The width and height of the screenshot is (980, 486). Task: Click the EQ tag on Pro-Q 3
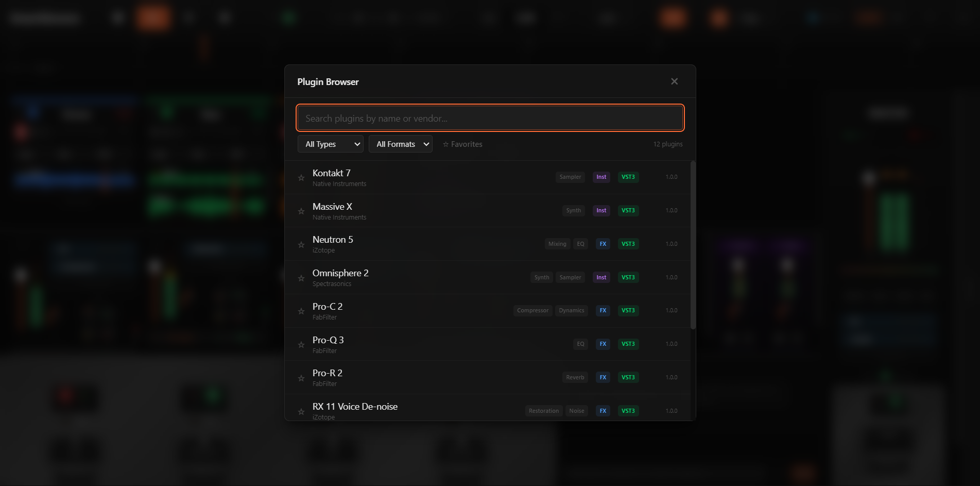pyautogui.click(x=581, y=344)
